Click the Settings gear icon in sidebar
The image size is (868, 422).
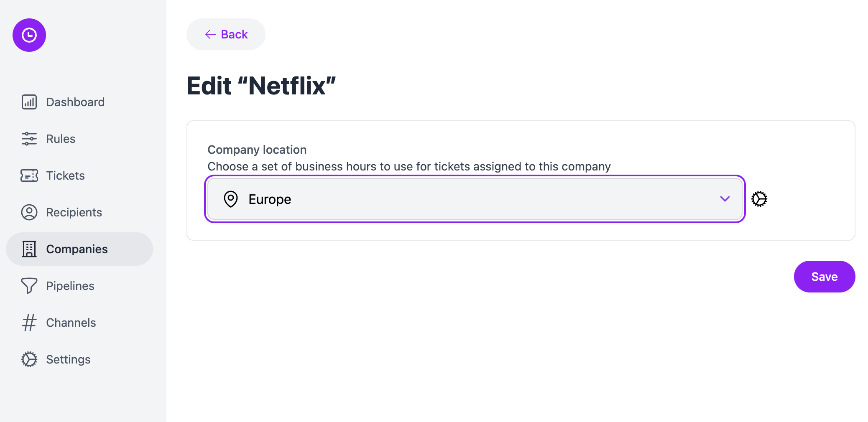[29, 359]
